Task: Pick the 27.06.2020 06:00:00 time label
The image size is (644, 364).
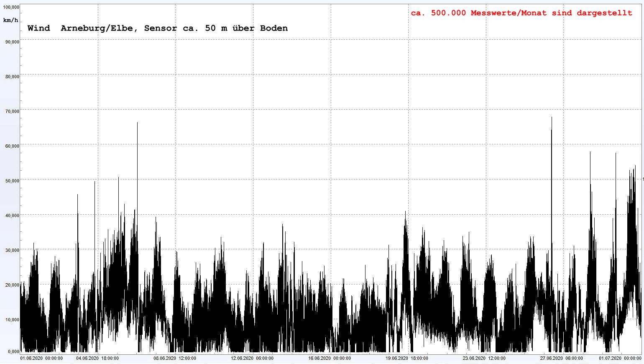Action: click(562, 358)
